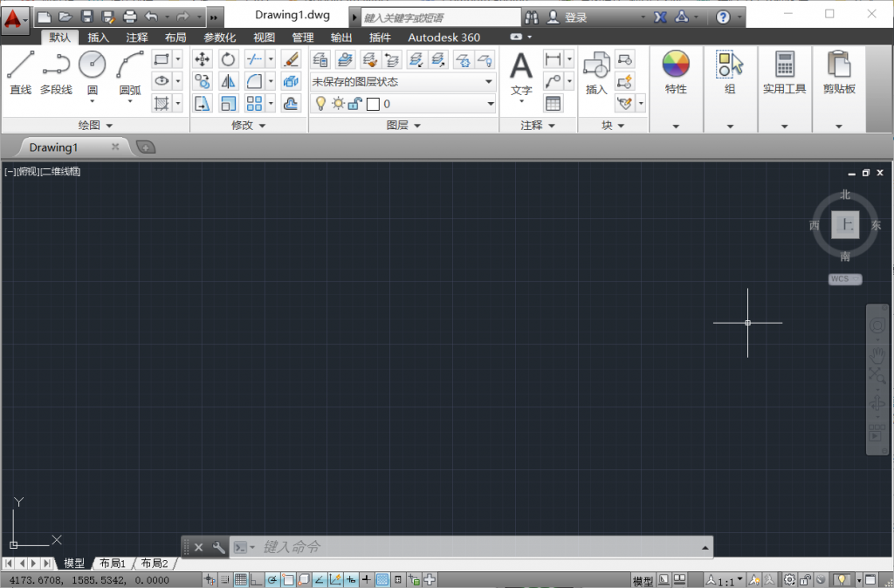Click the layer 0 color swatch

373,104
